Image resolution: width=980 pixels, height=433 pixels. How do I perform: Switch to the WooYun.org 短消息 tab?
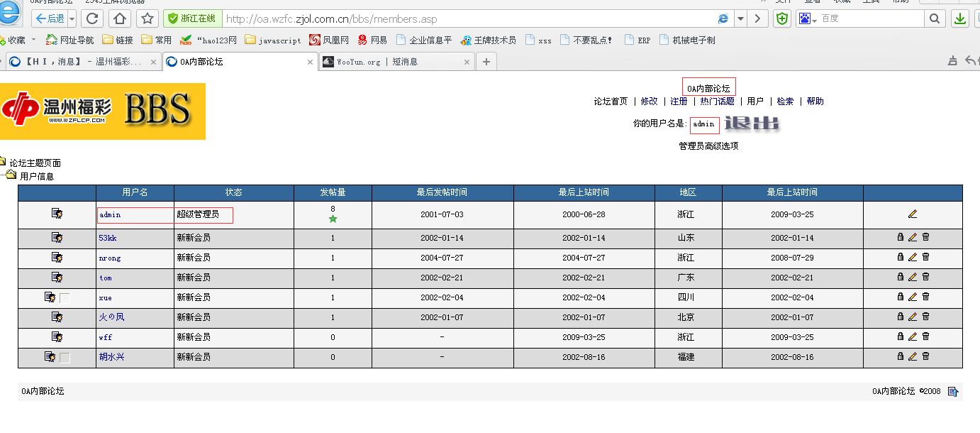(x=396, y=62)
